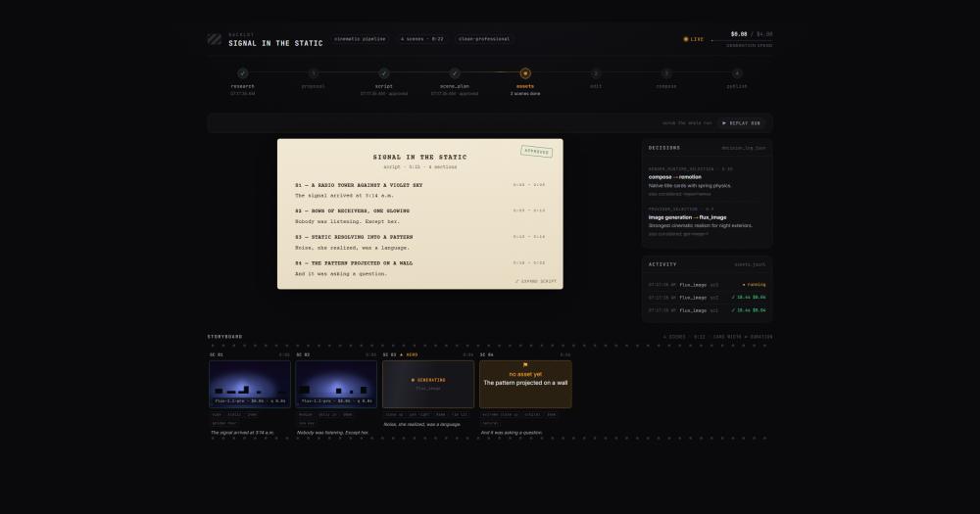
Task: Click the scene_plan stage checkmark node
Action: pyautogui.click(x=455, y=73)
